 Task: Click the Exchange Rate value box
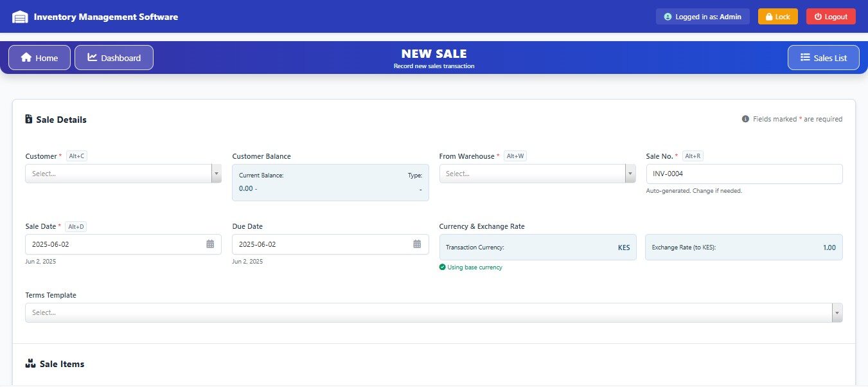point(743,248)
